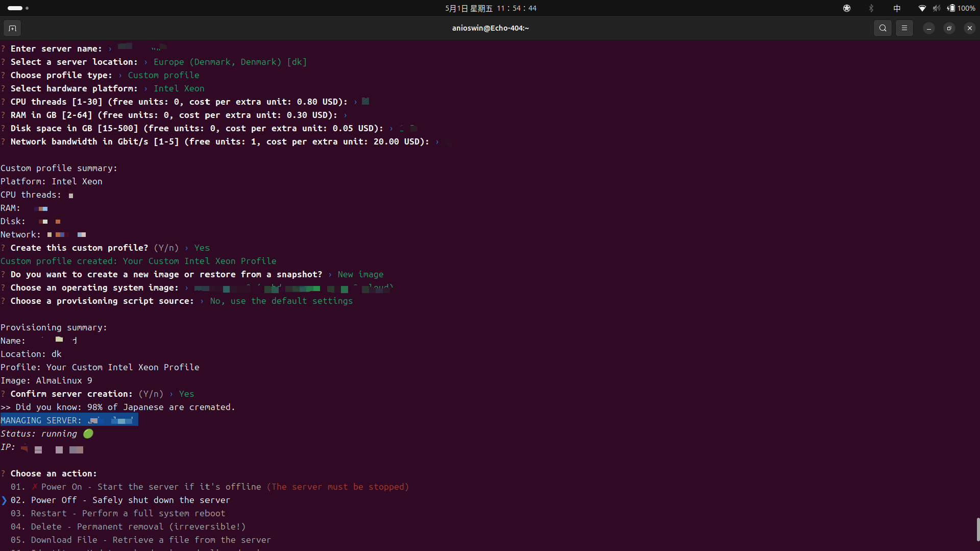Restore the terminal window size
This screenshot has height=551, width=980.
[949, 28]
